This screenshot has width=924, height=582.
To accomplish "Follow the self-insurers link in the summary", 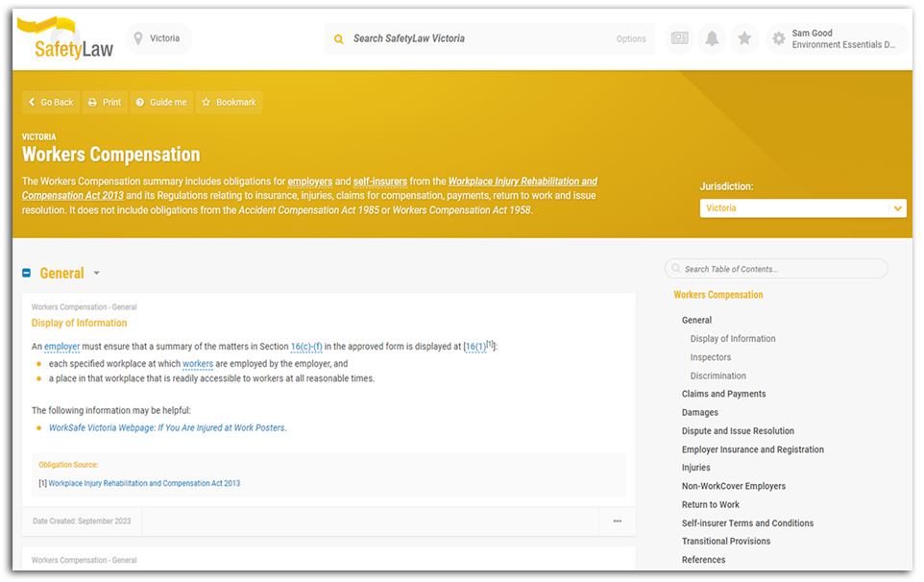I will [x=380, y=182].
